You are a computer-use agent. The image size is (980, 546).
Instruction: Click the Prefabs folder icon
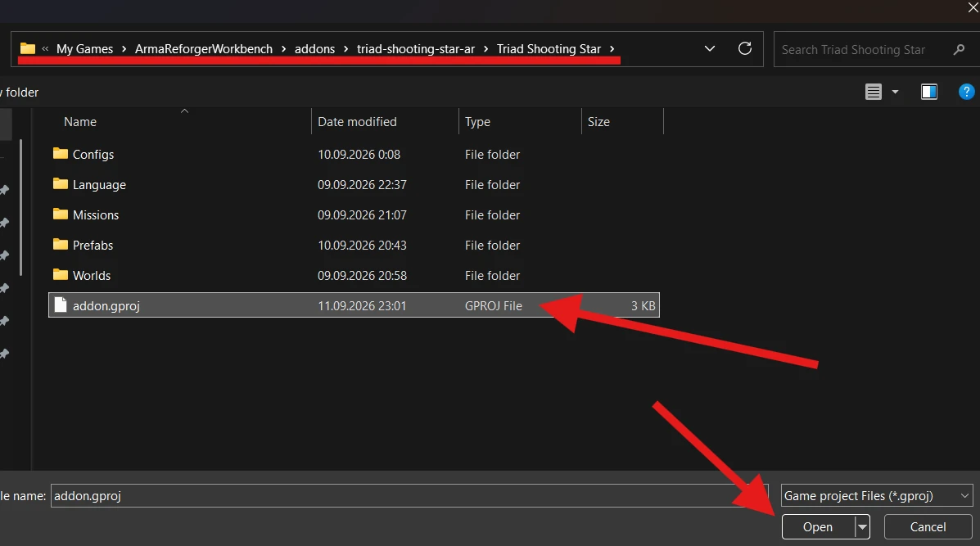60,244
